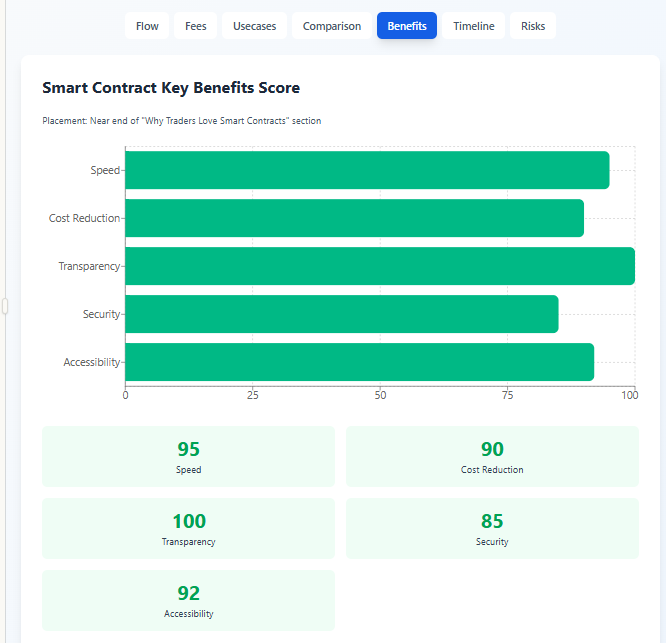Click the left edge panel resize handle

click(4, 306)
